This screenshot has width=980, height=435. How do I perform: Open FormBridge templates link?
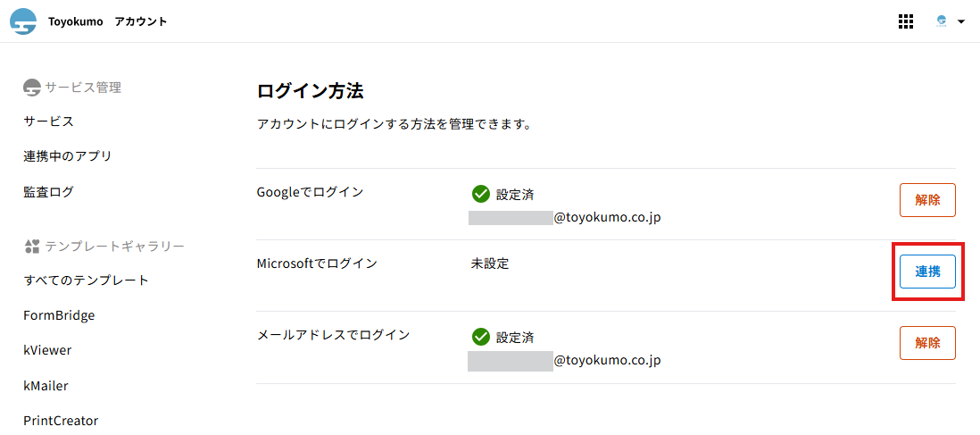[x=59, y=315]
